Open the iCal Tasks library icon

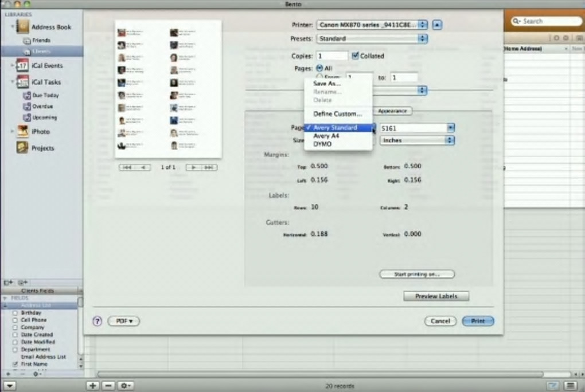22,82
